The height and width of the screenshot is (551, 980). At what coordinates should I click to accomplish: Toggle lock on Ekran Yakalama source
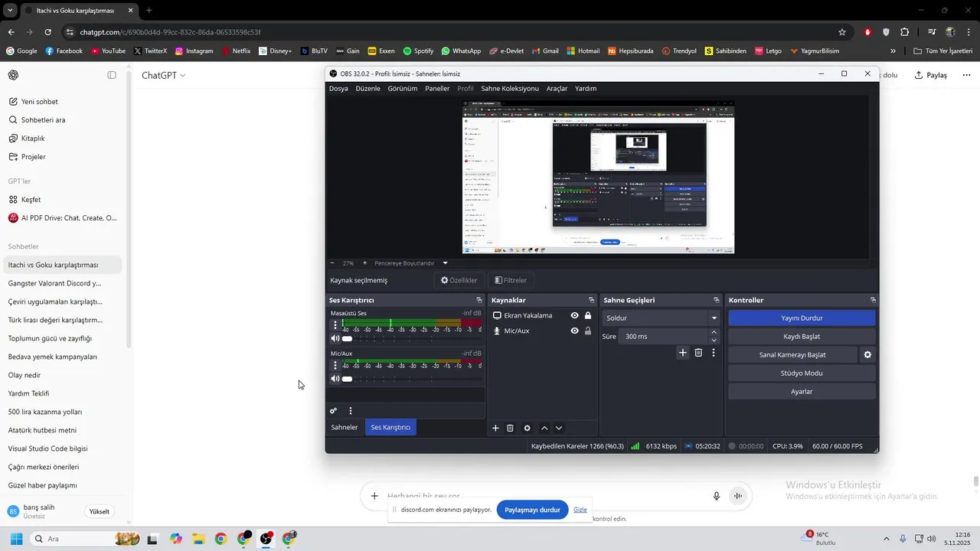click(588, 315)
